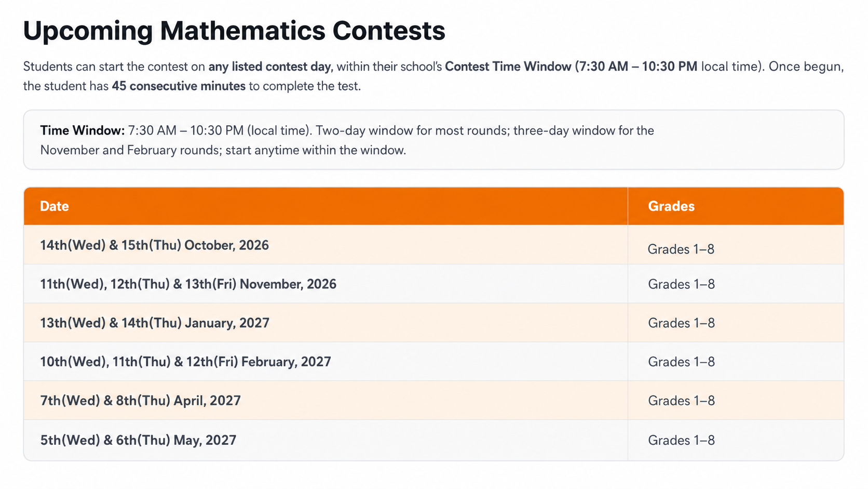This screenshot has height=489, width=868.
Task: Click Grades 1–8 in the October row
Action: 681,249
